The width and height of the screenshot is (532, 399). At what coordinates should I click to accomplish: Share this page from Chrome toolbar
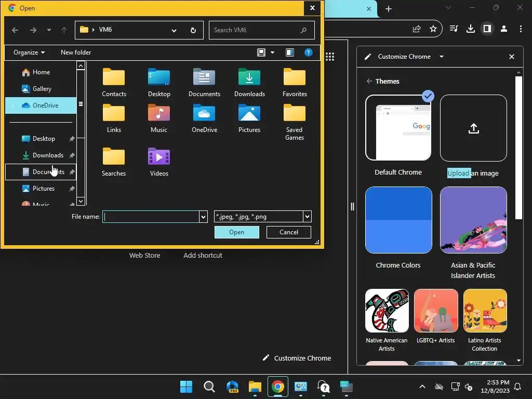[x=417, y=29]
